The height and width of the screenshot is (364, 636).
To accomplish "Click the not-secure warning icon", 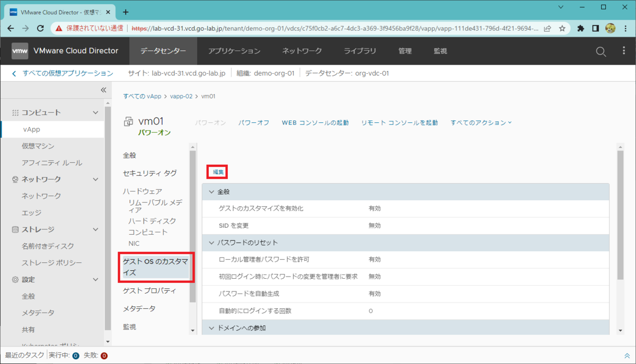I will click(59, 28).
